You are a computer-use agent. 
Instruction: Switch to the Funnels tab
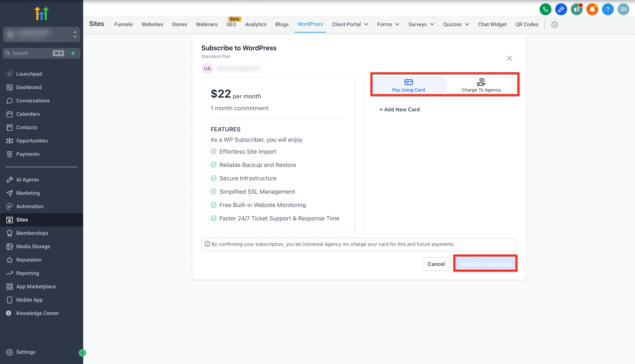[x=124, y=24]
